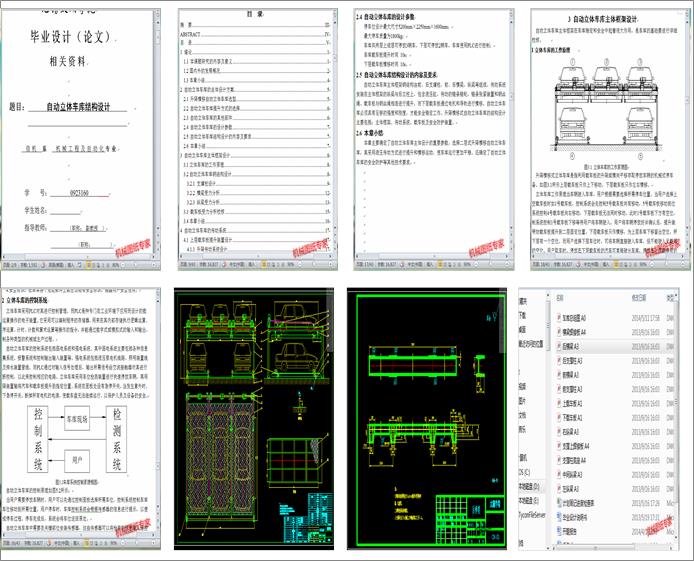This screenshot has height=561, width=694.
Task: Open the chapter 3 garage frame page
Action: point(610,139)
